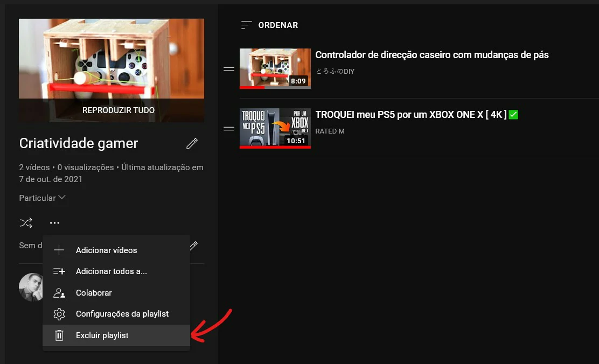Click REPRODUZIR TUDO on the playlist cover

[119, 110]
